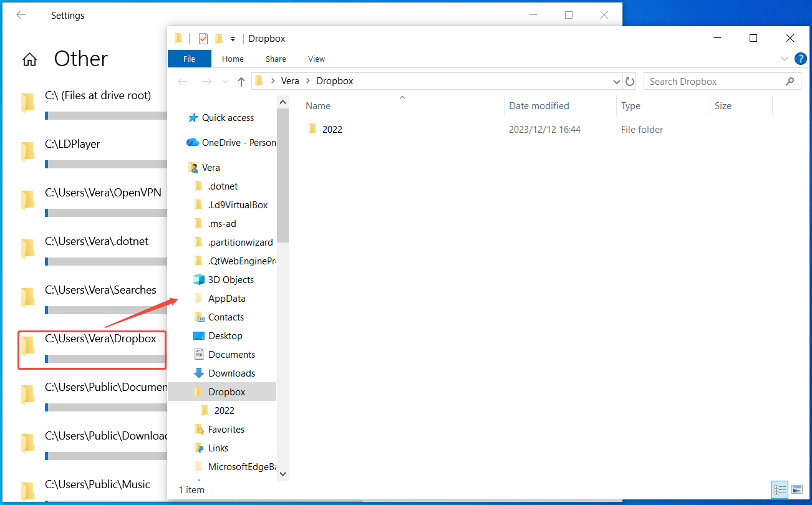Click the New folder icon in Quick Access Toolbar

(220, 38)
